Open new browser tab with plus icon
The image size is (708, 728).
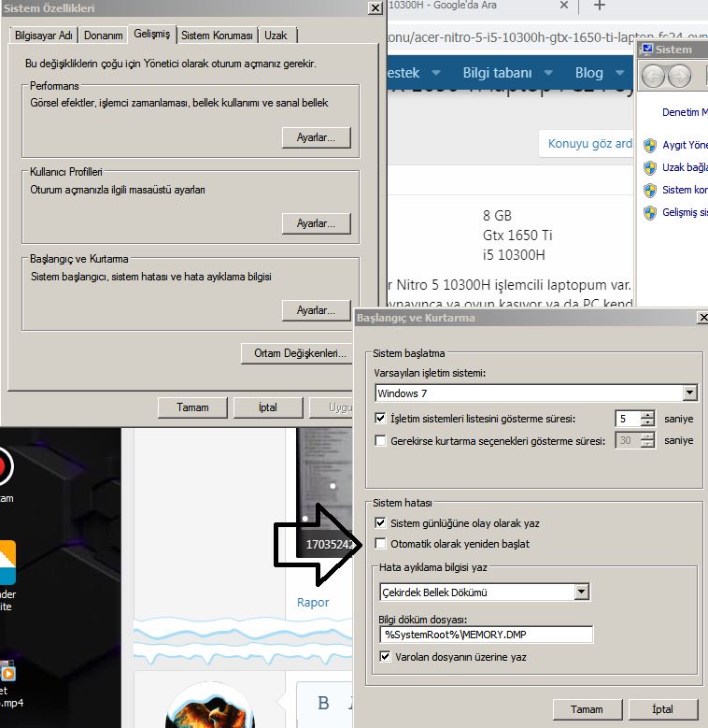600,6
